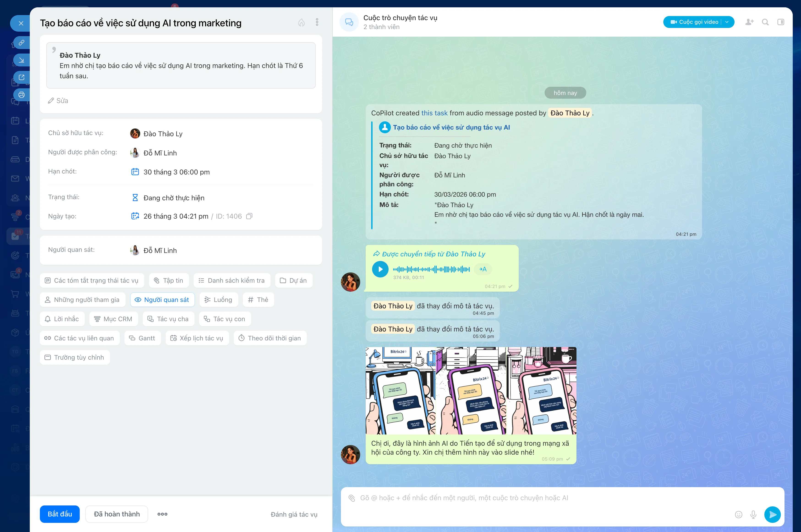Image resolution: width=801 pixels, height=532 pixels.
Task: Open the emoji picker
Action: click(x=738, y=515)
